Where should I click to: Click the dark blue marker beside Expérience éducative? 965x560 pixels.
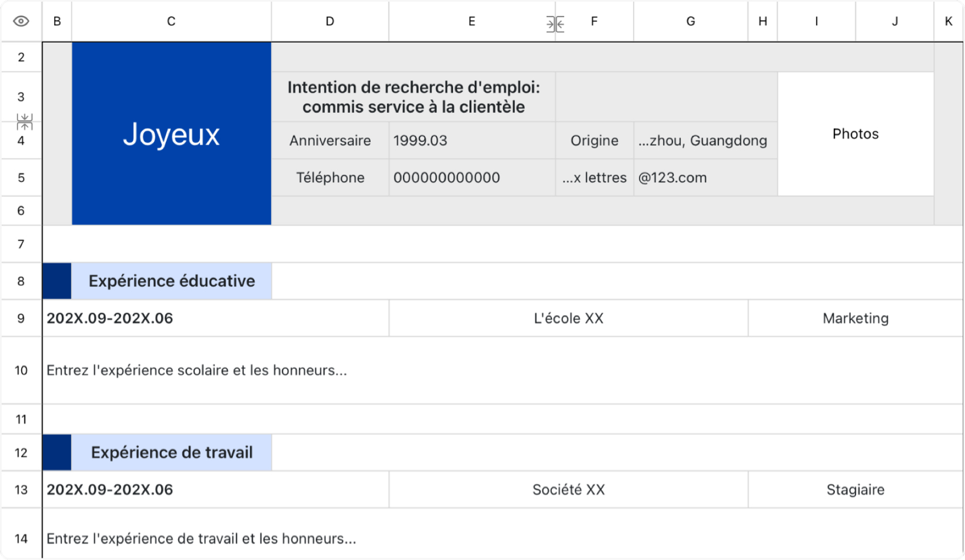point(57,281)
